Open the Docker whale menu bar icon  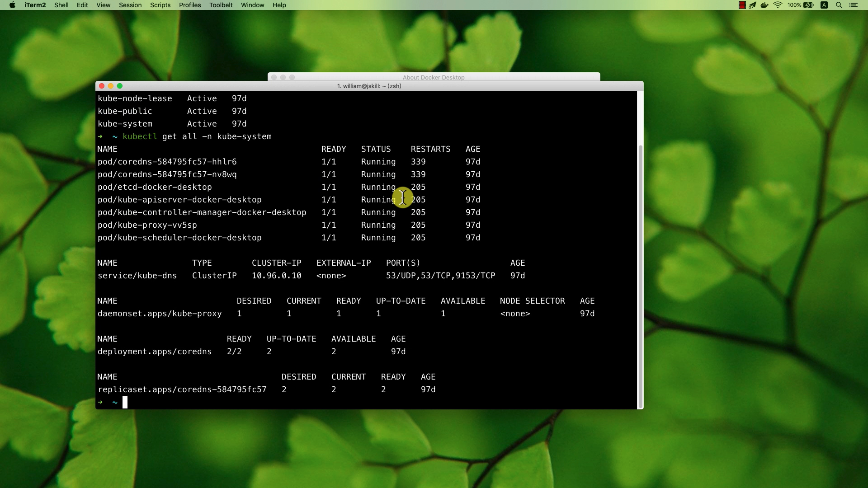click(x=764, y=5)
